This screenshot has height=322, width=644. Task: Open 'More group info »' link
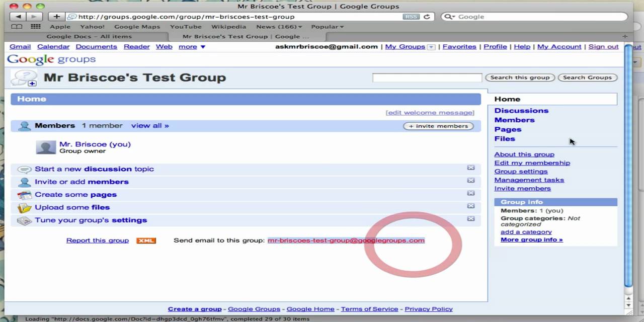(x=532, y=240)
